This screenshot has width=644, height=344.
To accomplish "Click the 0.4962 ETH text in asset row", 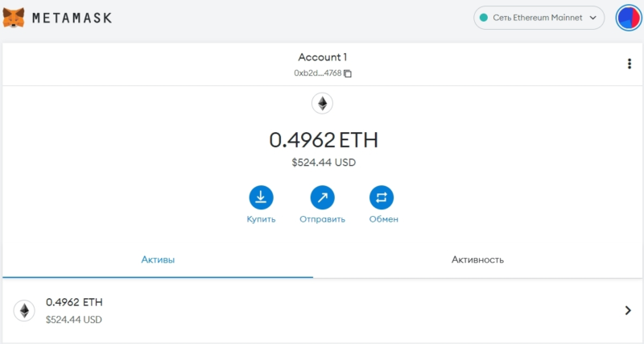I will coord(74,302).
